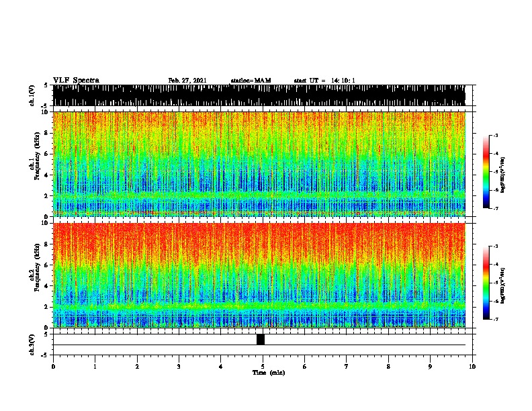Click the ch.1 voltage waveform panel
The height and width of the screenshot is (411, 532).
click(x=259, y=95)
